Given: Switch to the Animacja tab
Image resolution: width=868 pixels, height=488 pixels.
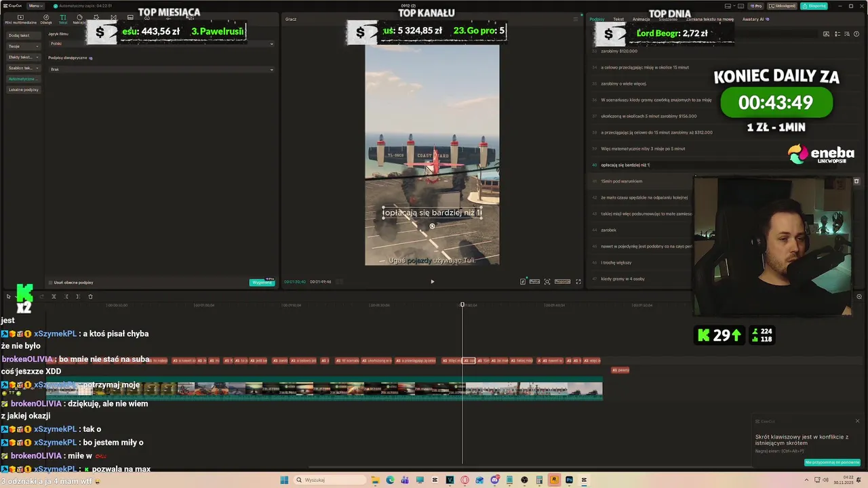Looking at the screenshot, I should (641, 19).
